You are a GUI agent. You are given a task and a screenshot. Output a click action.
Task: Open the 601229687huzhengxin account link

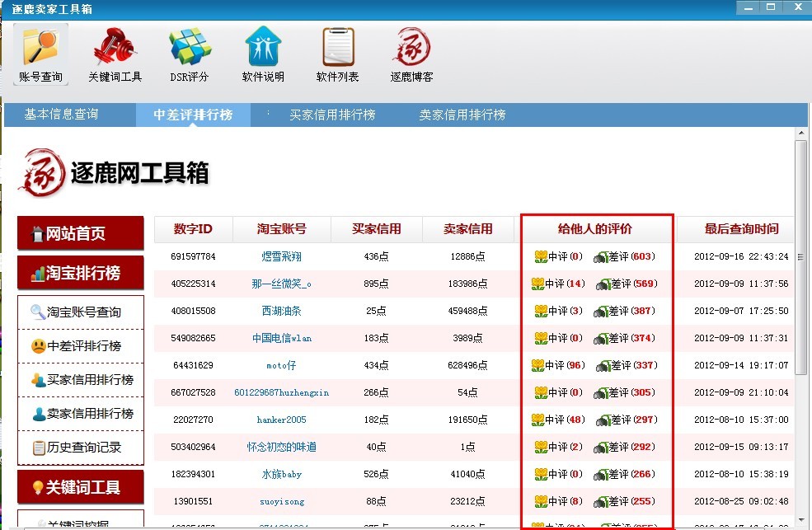click(x=282, y=392)
